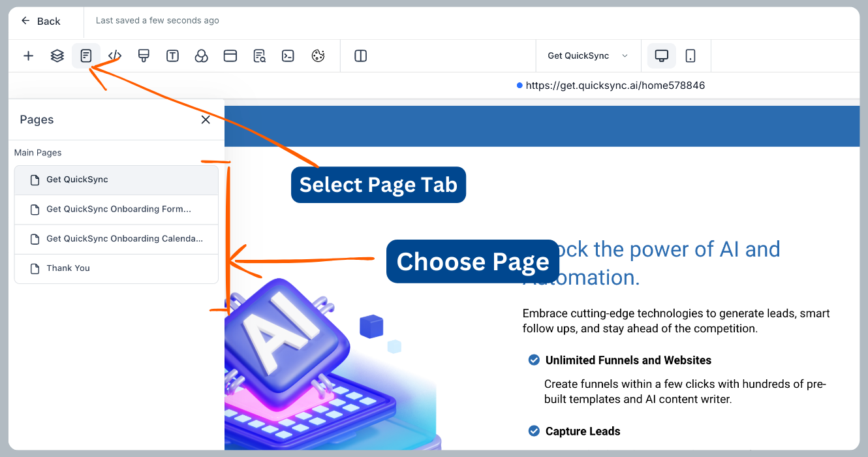The image size is (868, 457).
Task: Switch to mobile preview
Action: [x=690, y=56]
